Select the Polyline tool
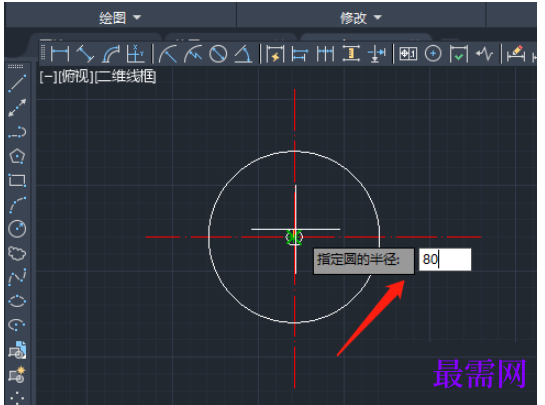 tap(17, 132)
